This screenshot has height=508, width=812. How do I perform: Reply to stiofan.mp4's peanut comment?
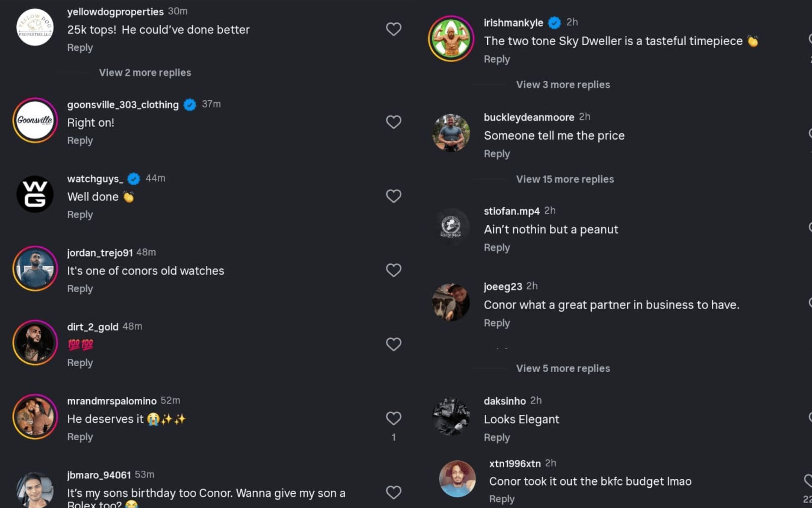click(x=497, y=248)
